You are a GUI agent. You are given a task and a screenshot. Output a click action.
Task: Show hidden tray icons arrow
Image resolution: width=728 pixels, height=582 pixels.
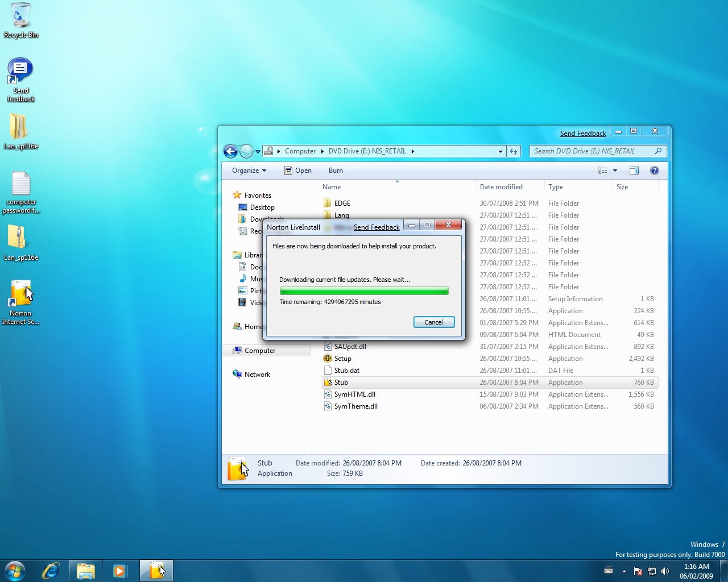(x=624, y=571)
